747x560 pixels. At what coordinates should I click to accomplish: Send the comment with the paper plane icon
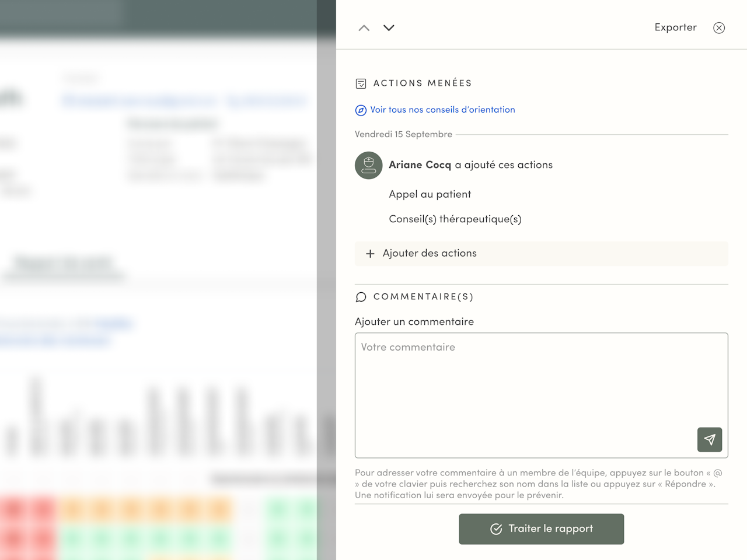click(710, 440)
